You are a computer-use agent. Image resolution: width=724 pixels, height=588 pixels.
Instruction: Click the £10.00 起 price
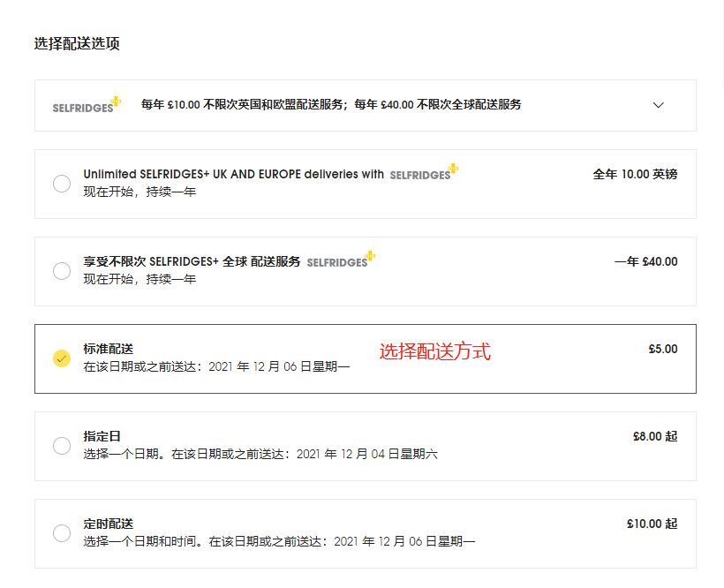pos(652,524)
